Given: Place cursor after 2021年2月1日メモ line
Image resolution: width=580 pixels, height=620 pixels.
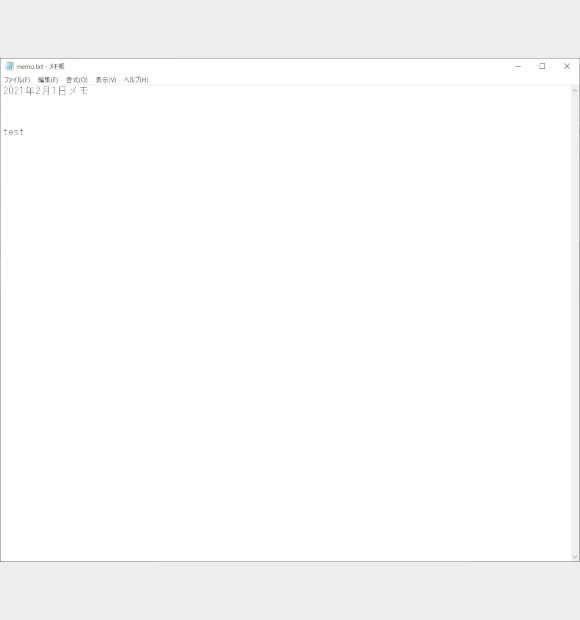Looking at the screenshot, I should (89, 91).
